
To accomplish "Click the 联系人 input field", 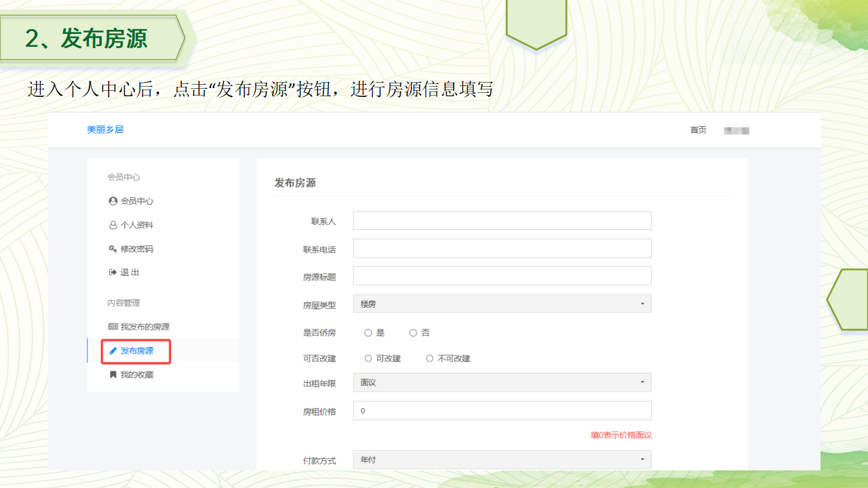I will 502,221.
